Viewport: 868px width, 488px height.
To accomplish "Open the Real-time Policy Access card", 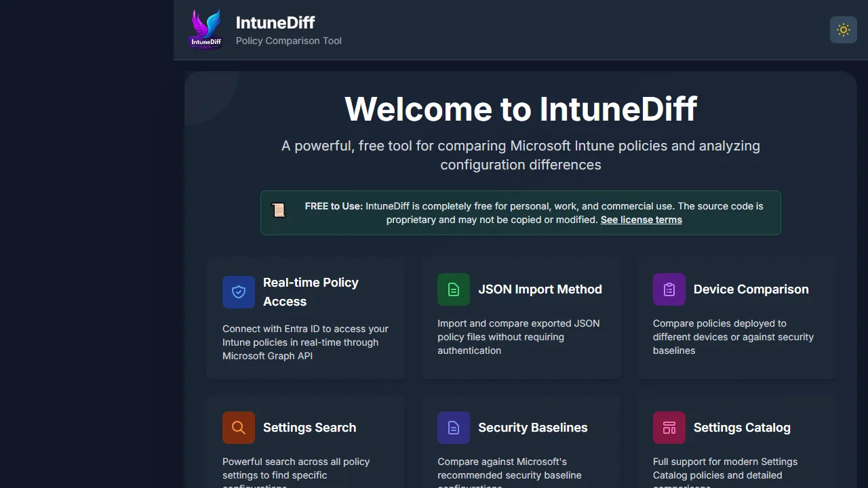I will (306, 317).
